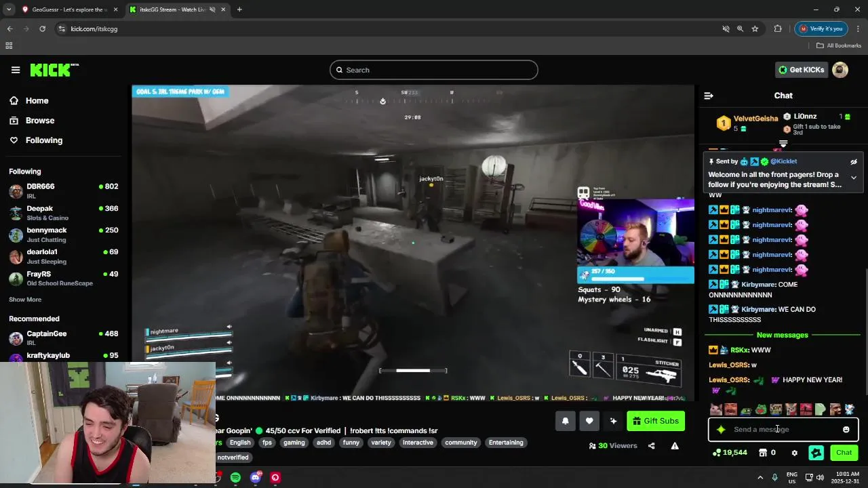Follow the channel with heart button
Image resolution: width=868 pixels, height=488 pixels.
589,421
